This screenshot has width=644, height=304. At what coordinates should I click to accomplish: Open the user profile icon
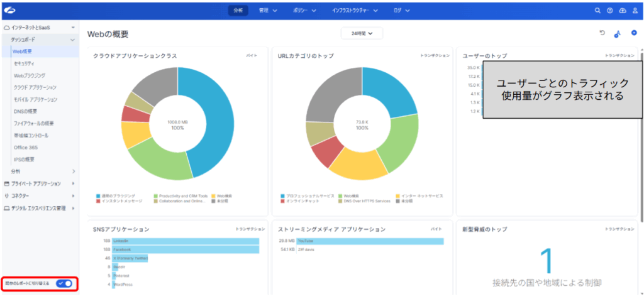635,11
